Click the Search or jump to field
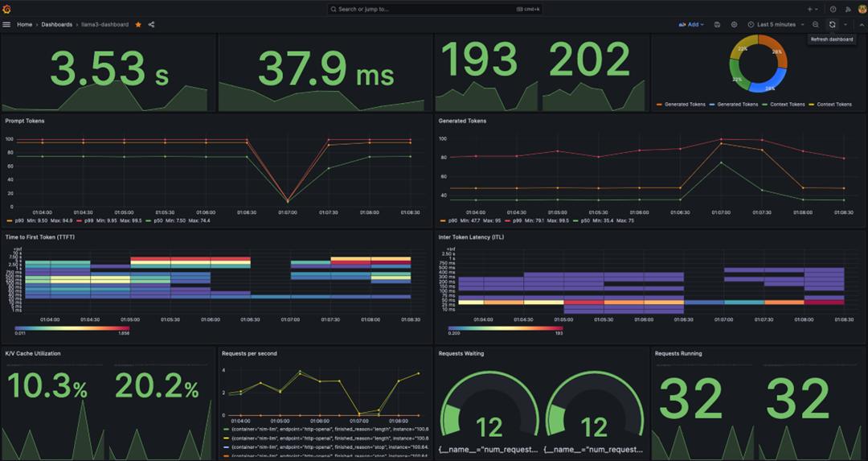Image resolution: width=868 pixels, height=461 pixels. click(433, 9)
